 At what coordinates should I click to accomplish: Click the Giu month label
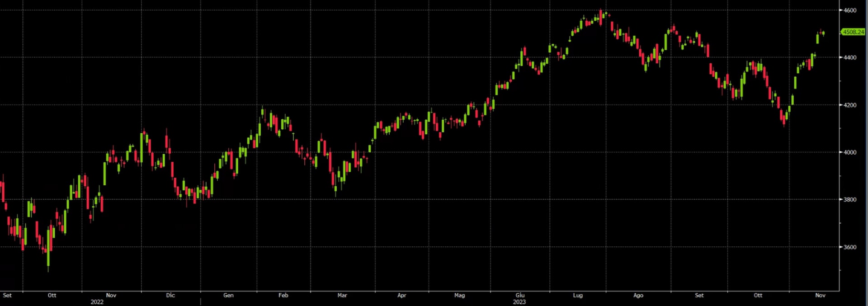coord(520,295)
